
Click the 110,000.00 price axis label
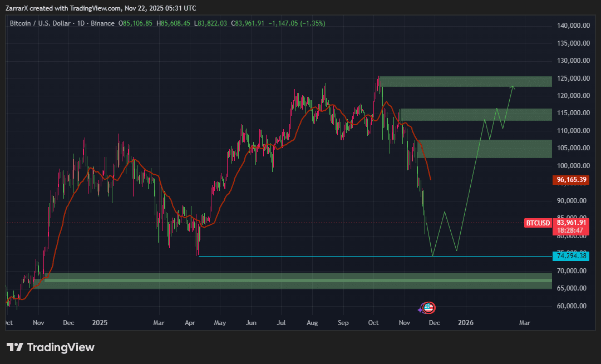[x=573, y=131]
